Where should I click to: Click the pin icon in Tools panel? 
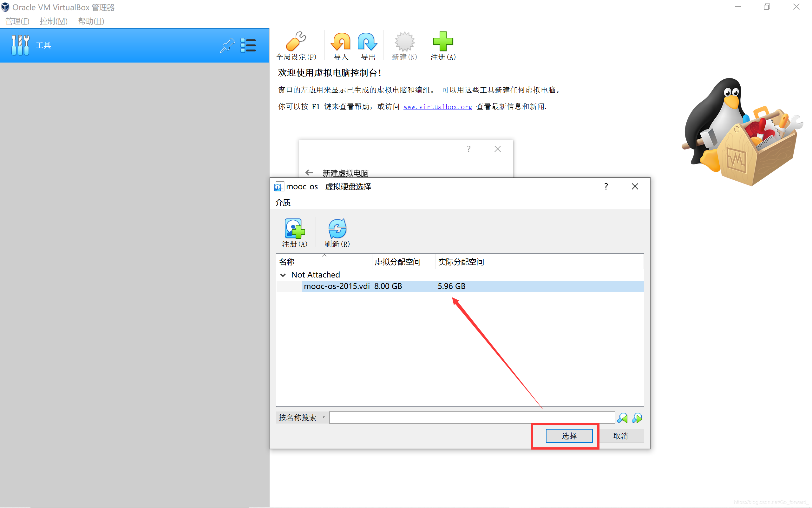coord(227,45)
